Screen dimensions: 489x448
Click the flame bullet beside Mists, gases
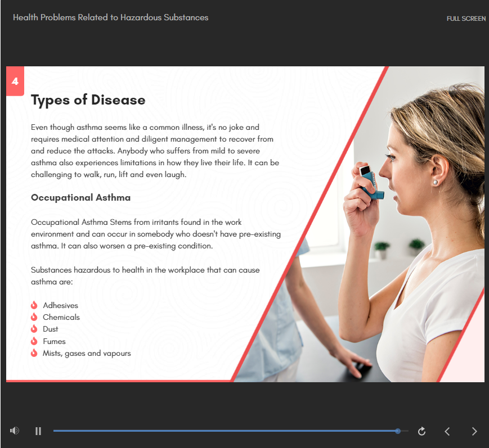point(34,353)
